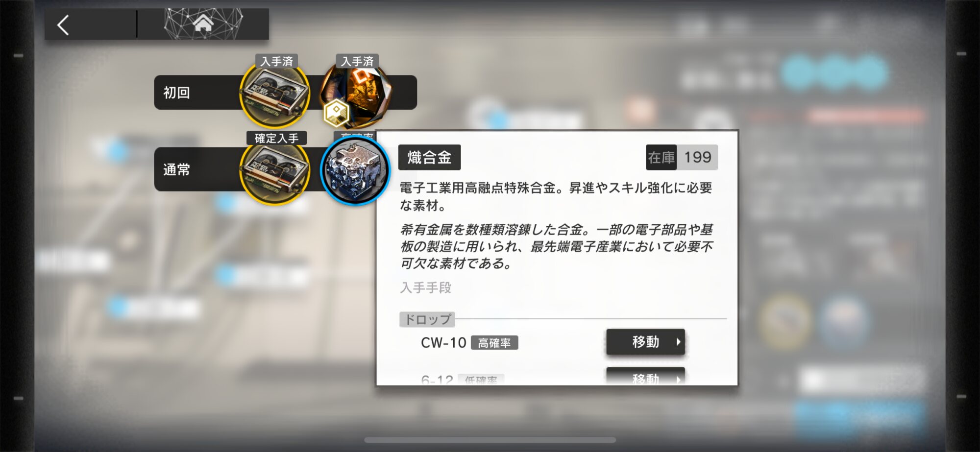Tap the ドロップ section header

427,319
